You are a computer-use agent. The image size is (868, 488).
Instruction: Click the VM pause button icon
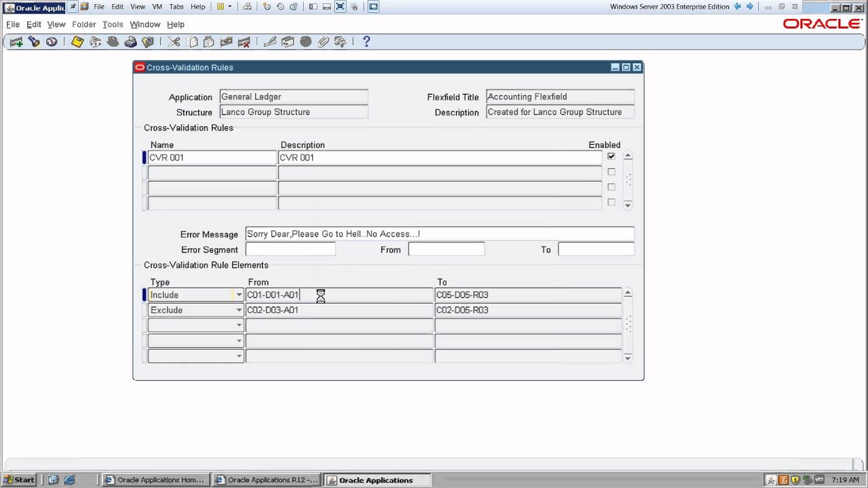[x=220, y=7]
